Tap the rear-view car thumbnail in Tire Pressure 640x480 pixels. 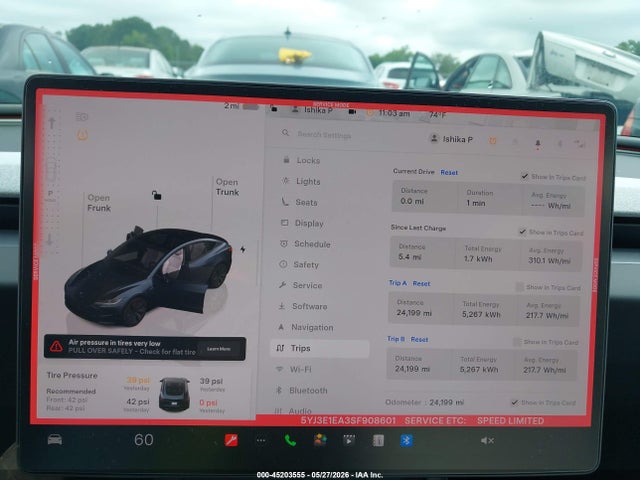(174, 393)
